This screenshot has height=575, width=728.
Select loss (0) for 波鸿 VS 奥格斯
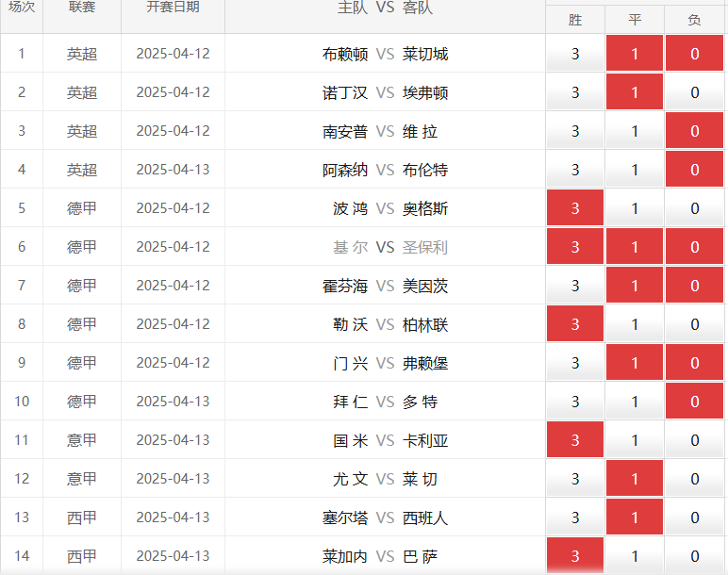click(694, 208)
